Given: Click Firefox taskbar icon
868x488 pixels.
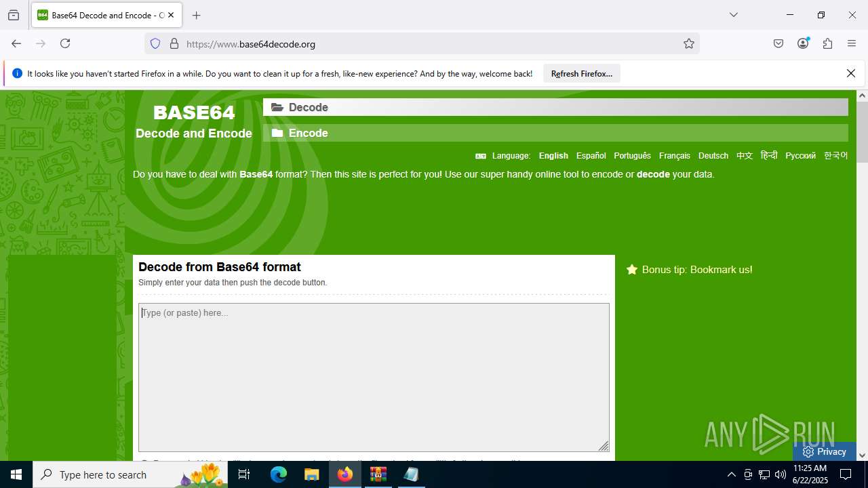Looking at the screenshot, I should pyautogui.click(x=345, y=474).
